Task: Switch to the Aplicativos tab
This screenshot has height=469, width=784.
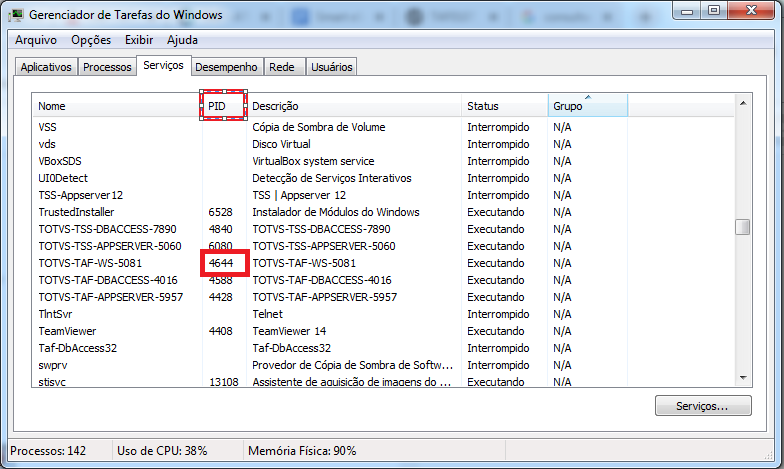Action: tap(46, 67)
